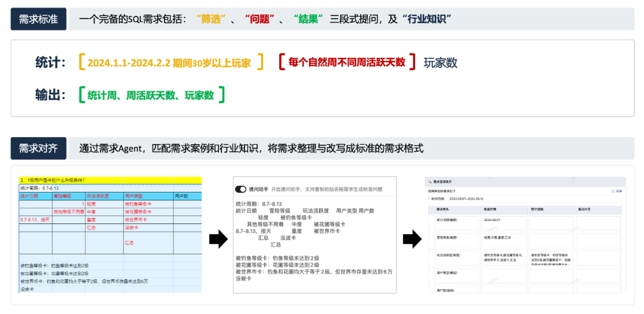The height and width of the screenshot is (314, 644).
Task: Click the red "问题" keyword
Action: point(259,19)
